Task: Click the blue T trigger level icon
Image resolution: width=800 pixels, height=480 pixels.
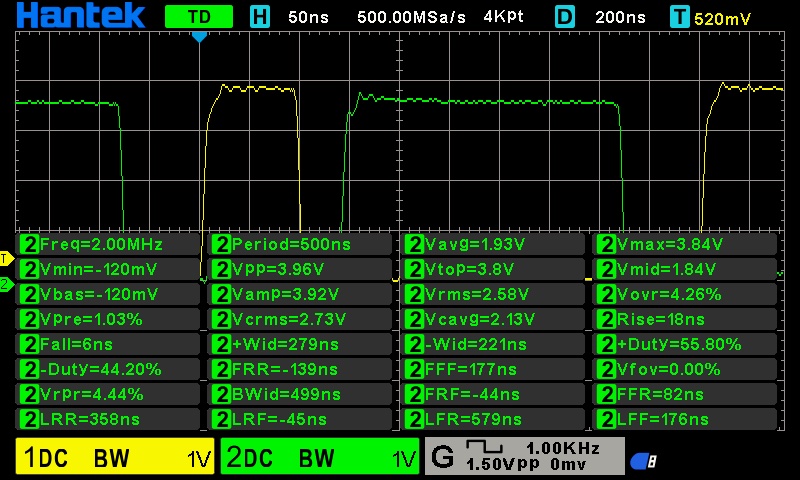Action: [680, 18]
